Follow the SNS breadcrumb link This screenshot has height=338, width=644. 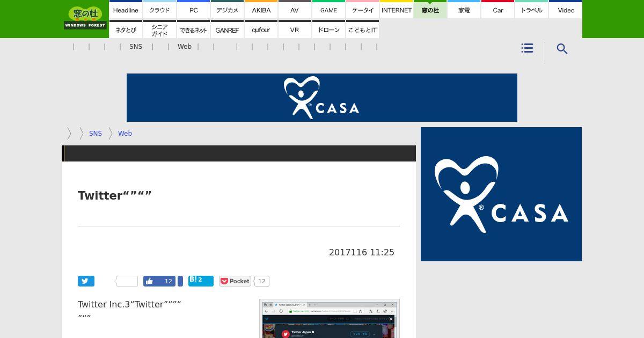96,134
